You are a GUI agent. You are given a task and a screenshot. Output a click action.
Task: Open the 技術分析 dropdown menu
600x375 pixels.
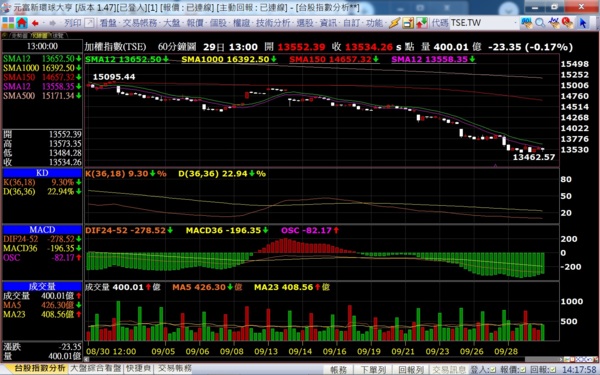274,23
